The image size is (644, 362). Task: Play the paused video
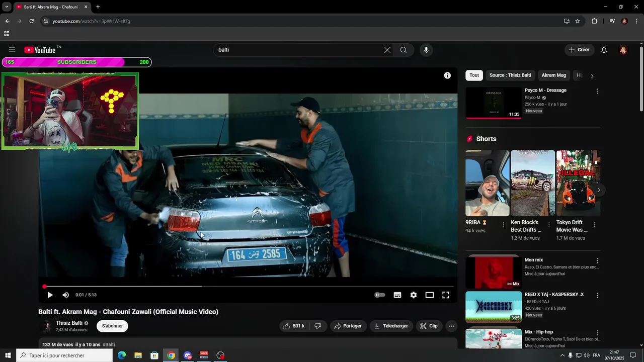tap(50, 295)
